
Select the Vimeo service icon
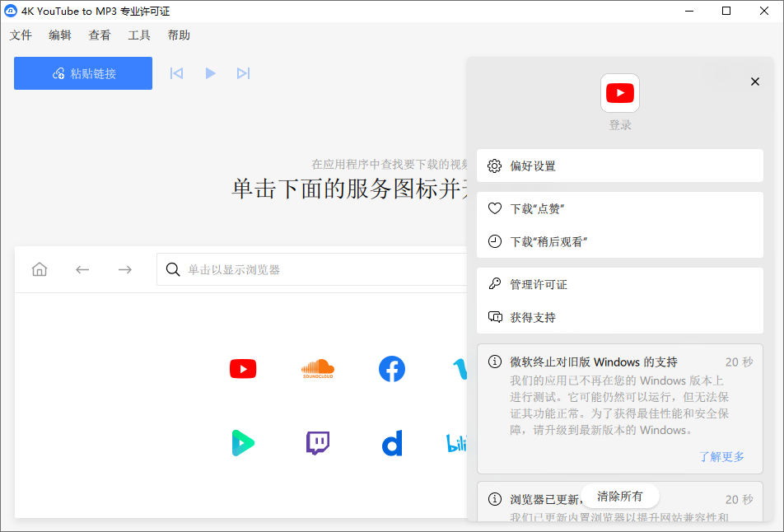[460, 369]
